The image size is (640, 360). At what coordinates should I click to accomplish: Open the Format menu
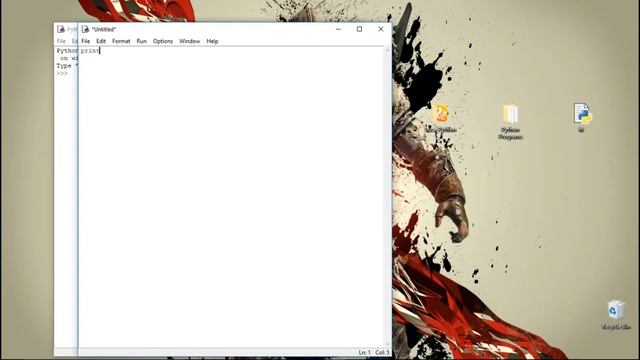pyautogui.click(x=121, y=41)
